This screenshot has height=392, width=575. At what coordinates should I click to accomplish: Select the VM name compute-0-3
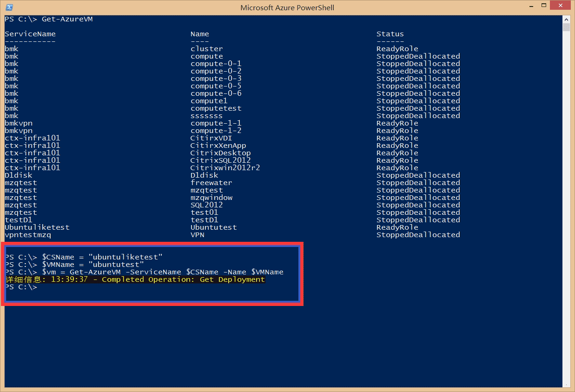click(x=216, y=79)
